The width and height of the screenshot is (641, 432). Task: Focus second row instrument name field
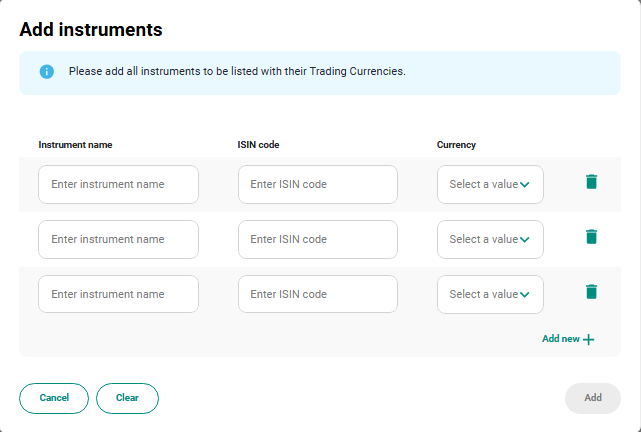click(118, 239)
